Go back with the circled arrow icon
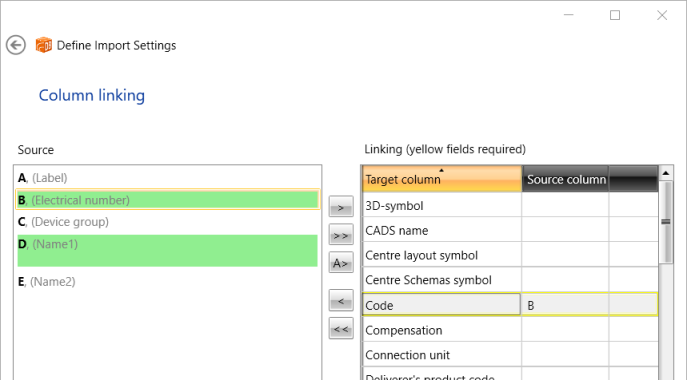The height and width of the screenshot is (380, 687). 16,45
